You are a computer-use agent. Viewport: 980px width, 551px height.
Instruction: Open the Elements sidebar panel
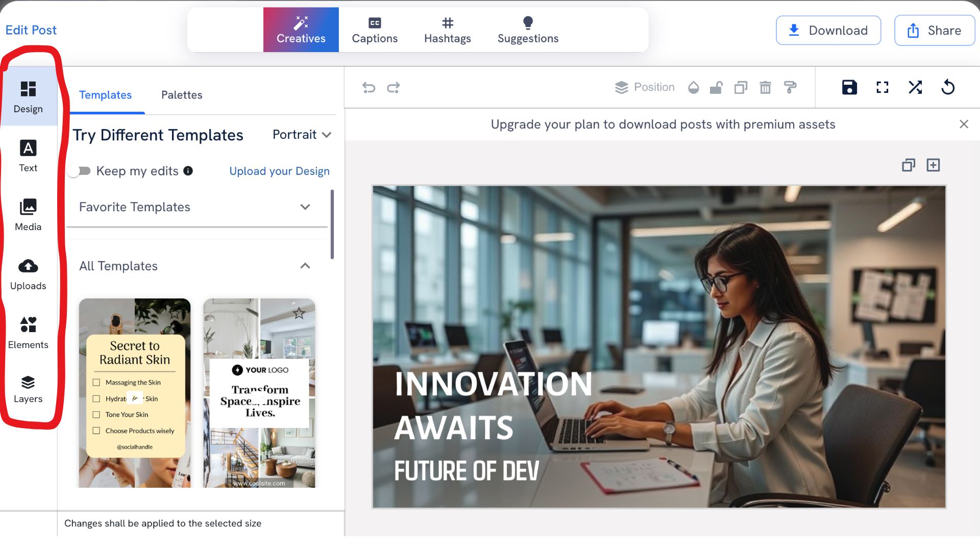pyautogui.click(x=28, y=332)
